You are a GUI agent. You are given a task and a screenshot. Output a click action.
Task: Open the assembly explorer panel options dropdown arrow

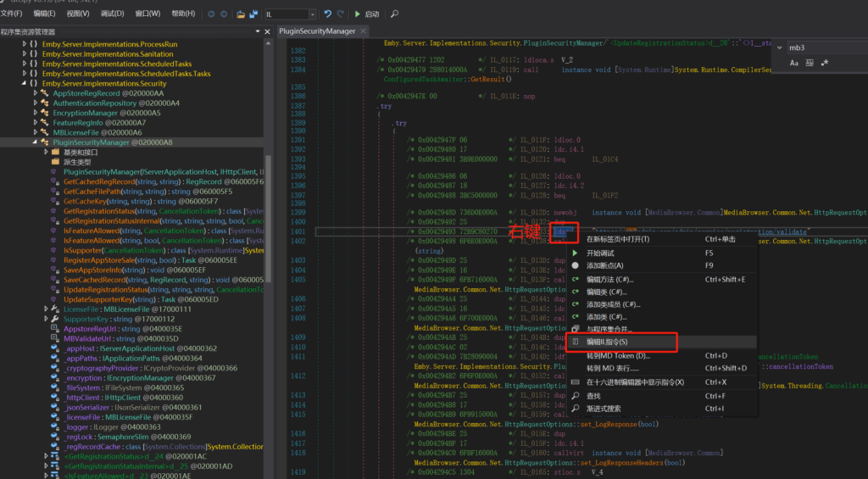pos(258,31)
